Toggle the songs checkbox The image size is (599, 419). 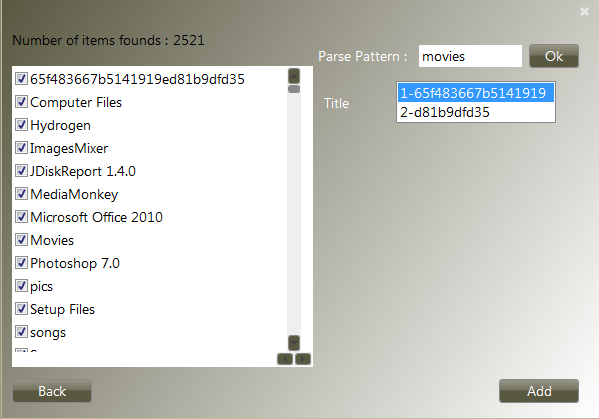pyautogui.click(x=21, y=332)
